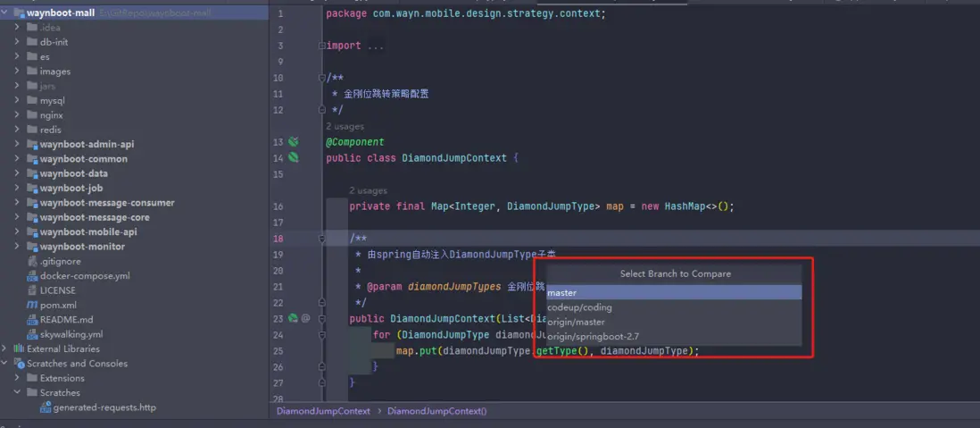Viewport: 980px width, 428px height.
Task: Fold the class Javadoc comment at line 10
Action: [321, 78]
